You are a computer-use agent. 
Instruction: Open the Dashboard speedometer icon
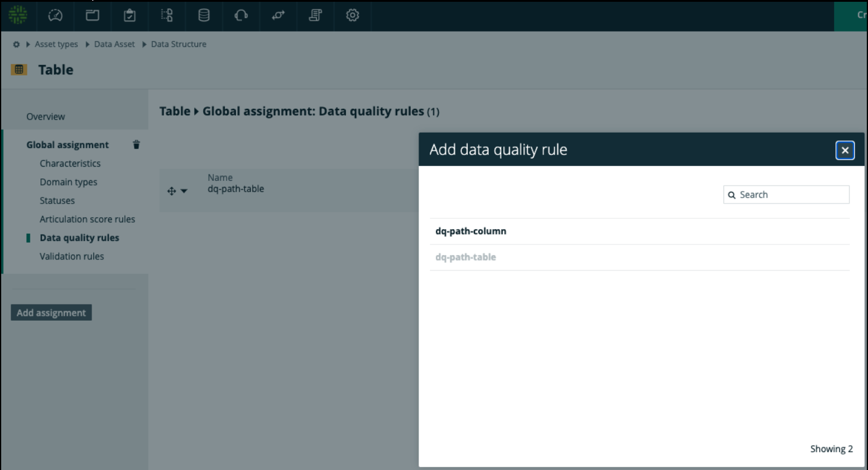click(x=55, y=16)
